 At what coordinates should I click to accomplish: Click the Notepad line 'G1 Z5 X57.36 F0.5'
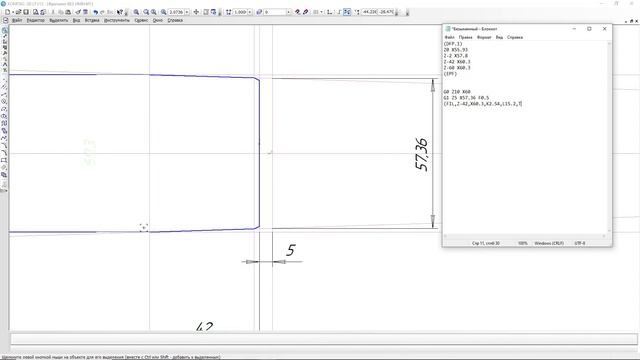coord(466,98)
